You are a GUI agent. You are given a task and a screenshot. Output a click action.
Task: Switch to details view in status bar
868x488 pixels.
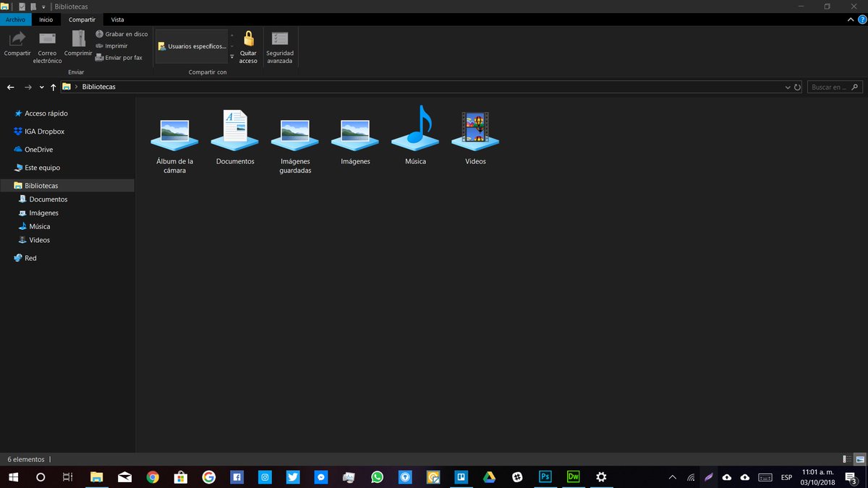845,459
